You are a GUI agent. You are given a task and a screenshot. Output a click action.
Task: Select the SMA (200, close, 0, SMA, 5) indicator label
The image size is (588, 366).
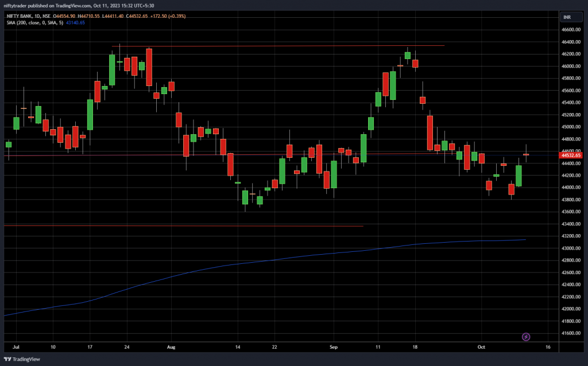tap(35, 23)
